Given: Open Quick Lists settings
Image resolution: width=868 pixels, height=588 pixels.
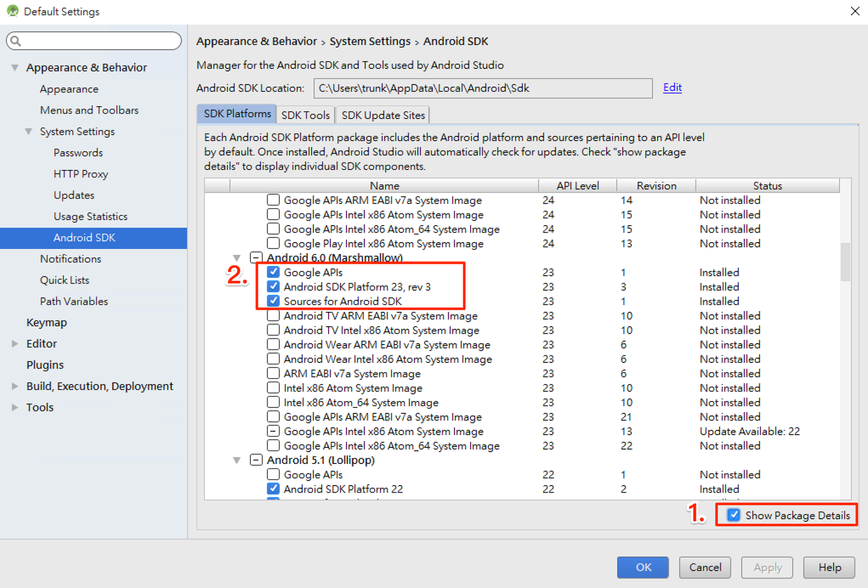Looking at the screenshot, I should [64, 280].
